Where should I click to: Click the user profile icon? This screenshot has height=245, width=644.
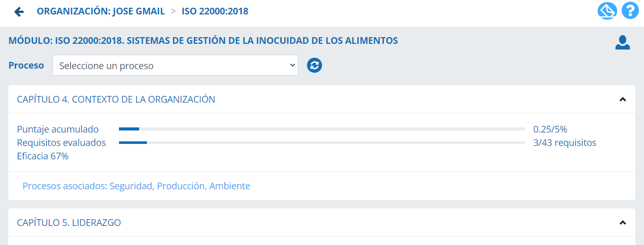point(622,43)
